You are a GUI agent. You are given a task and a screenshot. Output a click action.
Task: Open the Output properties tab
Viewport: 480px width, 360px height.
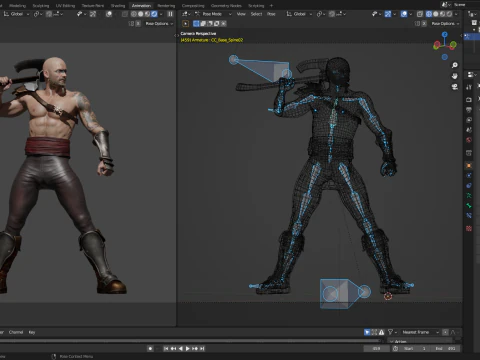point(469,110)
